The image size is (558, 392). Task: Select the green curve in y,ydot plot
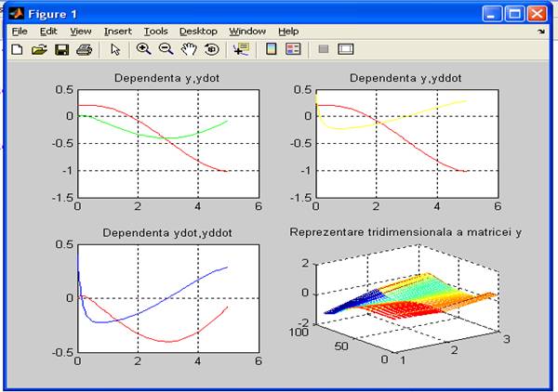click(167, 137)
